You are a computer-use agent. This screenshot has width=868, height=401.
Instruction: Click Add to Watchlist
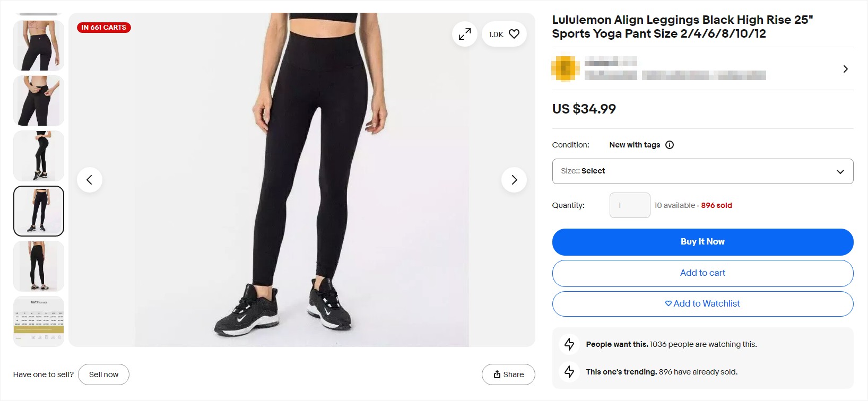(702, 303)
